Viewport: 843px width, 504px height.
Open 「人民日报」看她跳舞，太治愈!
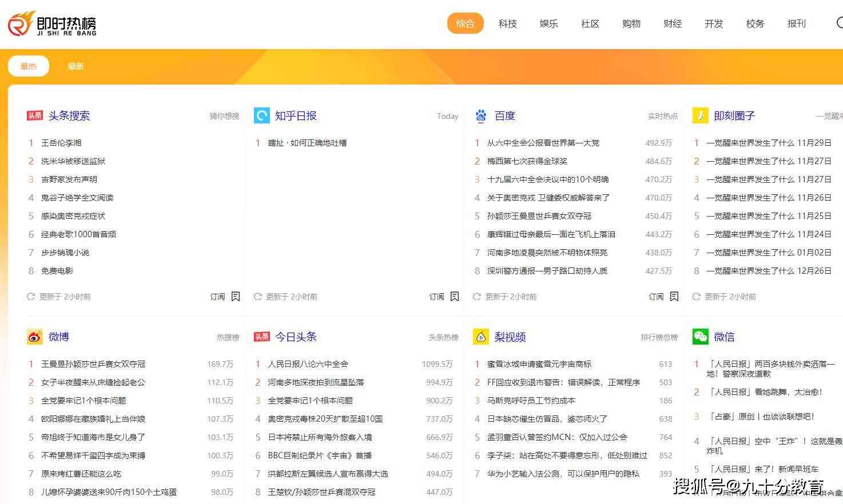click(x=765, y=392)
